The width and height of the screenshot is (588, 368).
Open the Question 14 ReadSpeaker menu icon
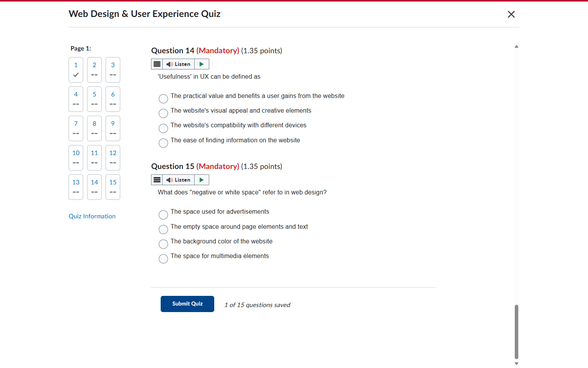(x=157, y=64)
